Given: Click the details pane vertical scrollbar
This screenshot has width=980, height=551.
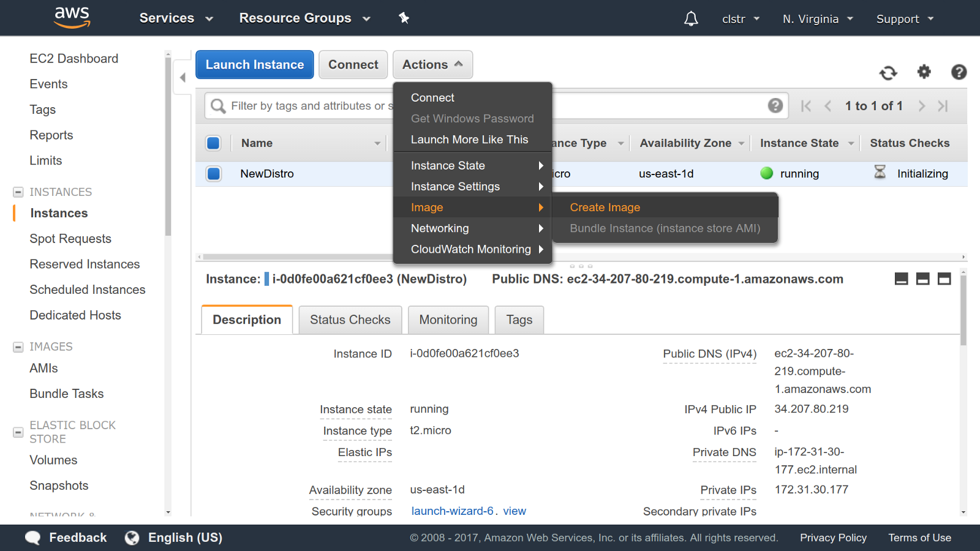Looking at the screenshot, I should click(x=963, y=312).
